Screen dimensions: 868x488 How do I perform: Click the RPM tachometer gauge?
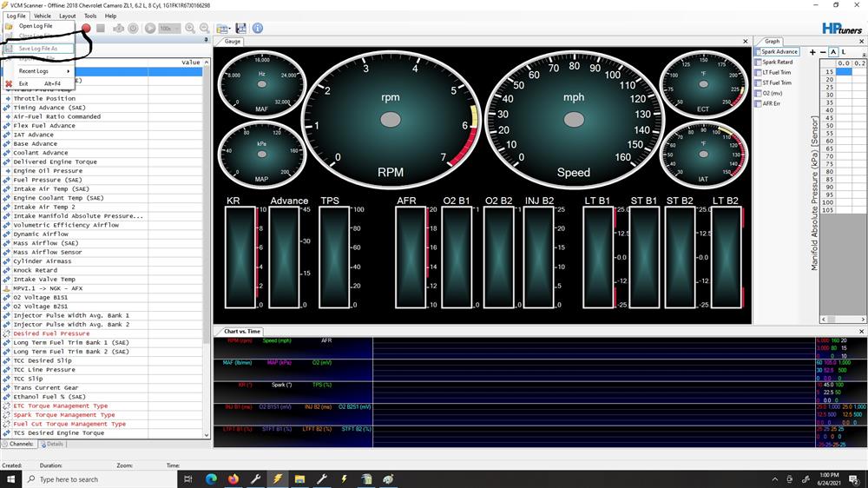391,120
